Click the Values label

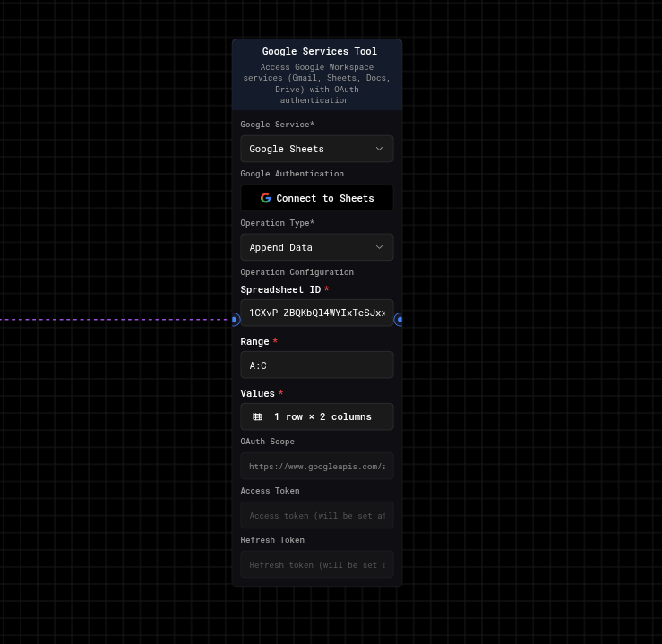[x=257, y=393]
